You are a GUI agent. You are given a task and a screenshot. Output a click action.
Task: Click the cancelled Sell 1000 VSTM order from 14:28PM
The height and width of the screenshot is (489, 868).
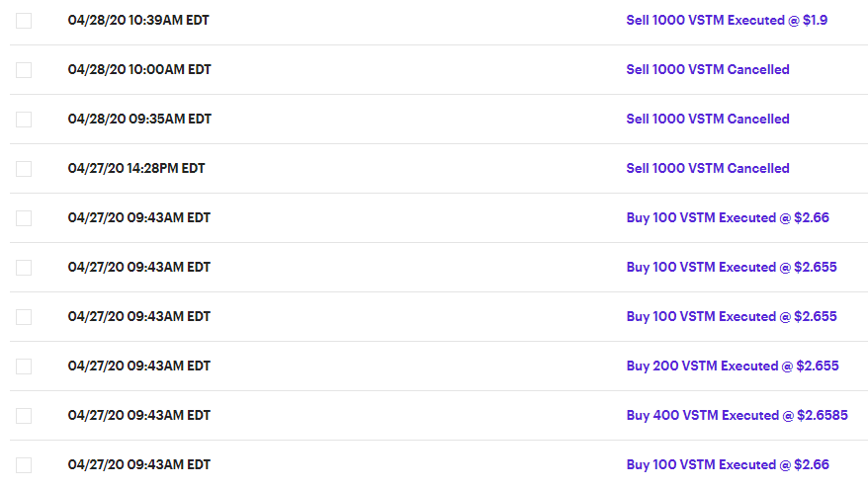click(x=708, y=168)
